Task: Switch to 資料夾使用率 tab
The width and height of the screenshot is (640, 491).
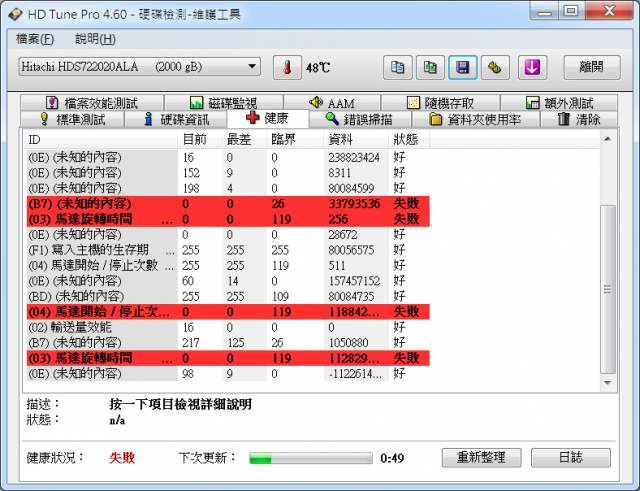Action: click(476, 120)
